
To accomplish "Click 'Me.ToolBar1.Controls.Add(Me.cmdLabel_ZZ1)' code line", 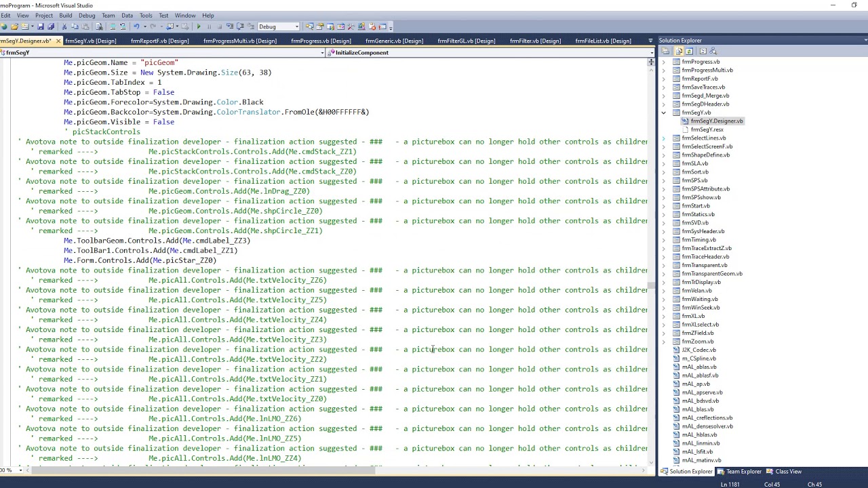I will point(151,250).
